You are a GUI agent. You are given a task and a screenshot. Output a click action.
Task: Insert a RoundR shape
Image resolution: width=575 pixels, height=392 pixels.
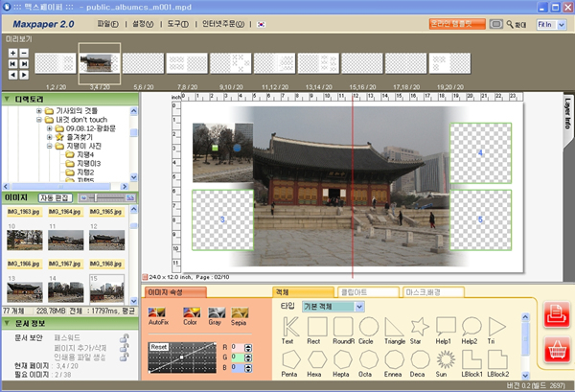point(343,330)
